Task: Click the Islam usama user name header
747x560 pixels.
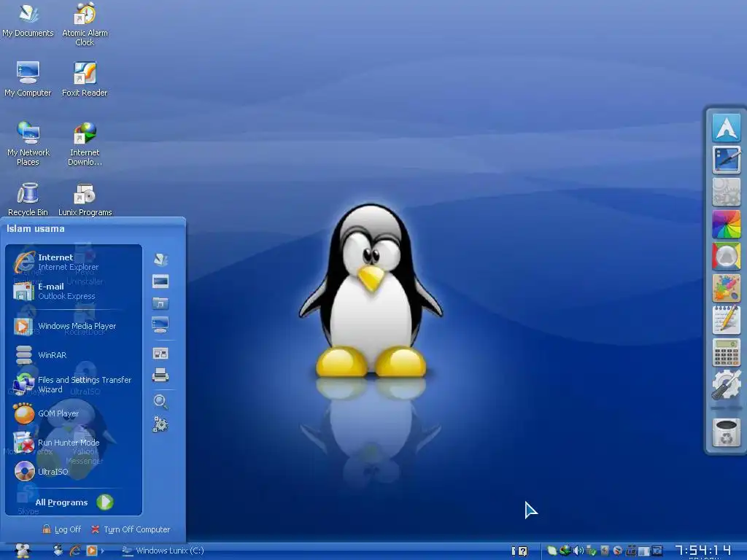Action: (35, 228)
